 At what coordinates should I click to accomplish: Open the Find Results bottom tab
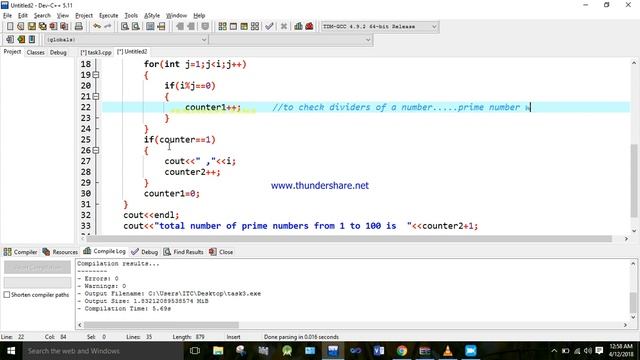184,252
